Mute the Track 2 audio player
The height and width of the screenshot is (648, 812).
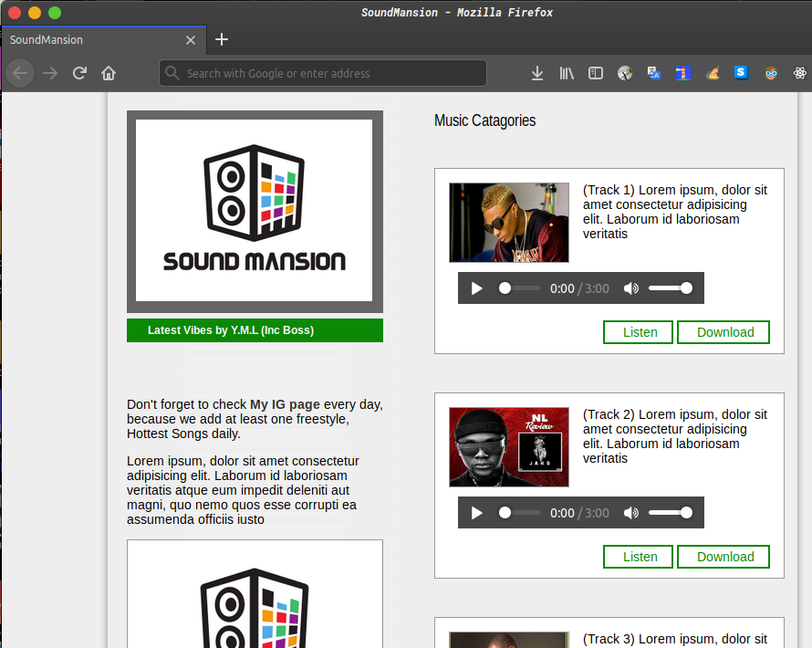click(630, 513)
